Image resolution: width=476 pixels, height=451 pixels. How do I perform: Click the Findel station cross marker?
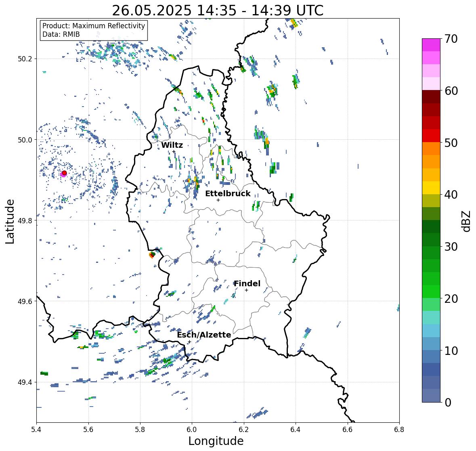247,290
